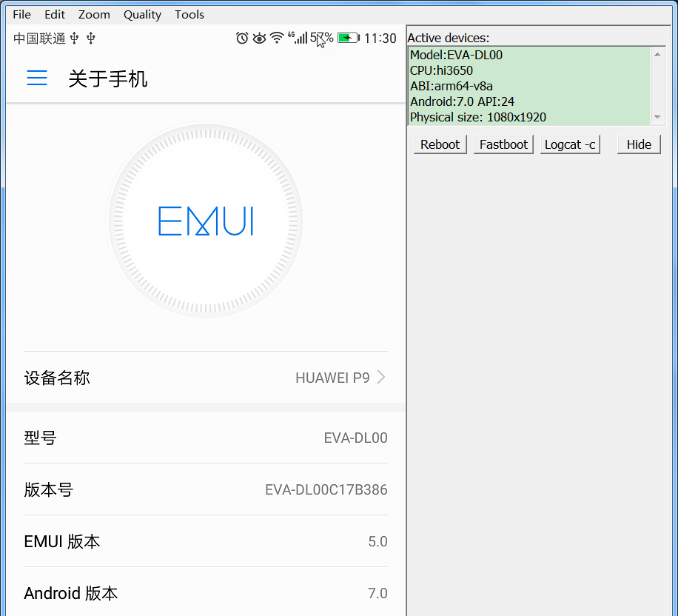Select the 型号 label
Screen dimensions: 678x616
[x=40, y=438]
